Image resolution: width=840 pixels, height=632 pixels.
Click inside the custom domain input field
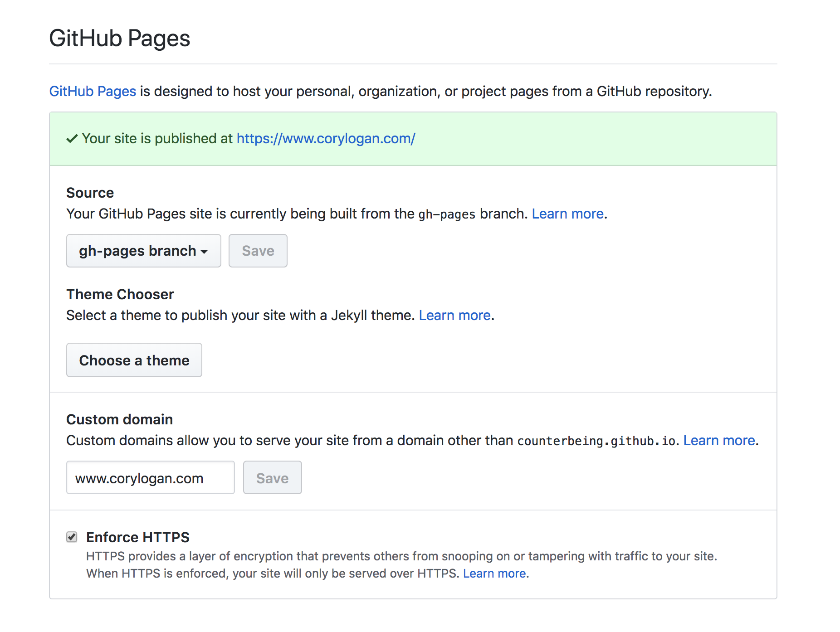(150, 477)
